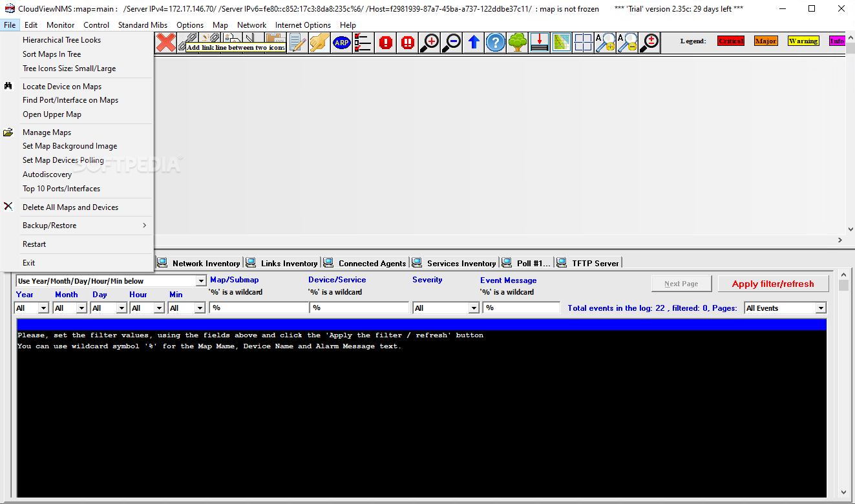The image size is (855, 504).
Task: Click the red X delete icon in toolbar
Action: tap(166, 43)
